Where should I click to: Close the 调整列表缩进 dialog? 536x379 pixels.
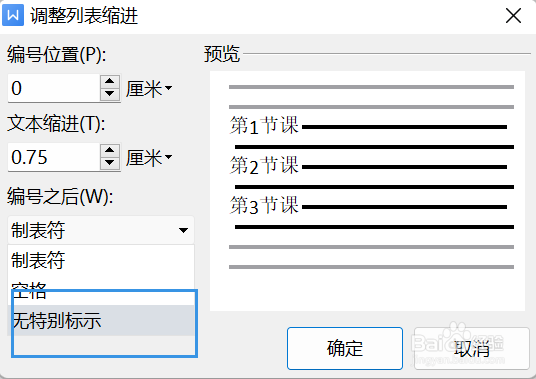513,16
